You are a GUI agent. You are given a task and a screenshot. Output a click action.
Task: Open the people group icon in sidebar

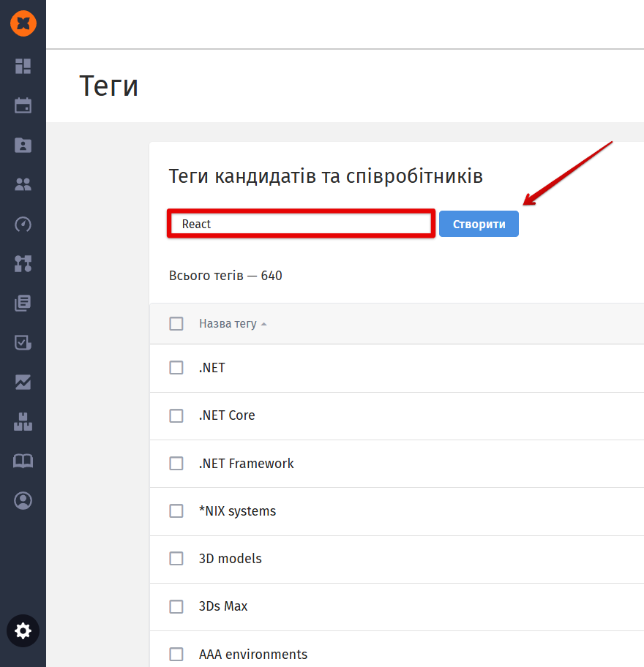point(23,184)
